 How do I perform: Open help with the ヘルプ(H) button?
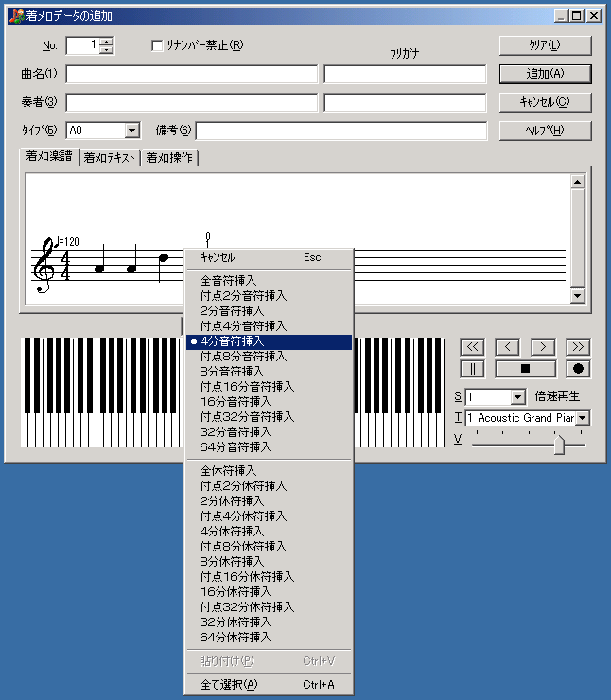[x=546, y=131]
